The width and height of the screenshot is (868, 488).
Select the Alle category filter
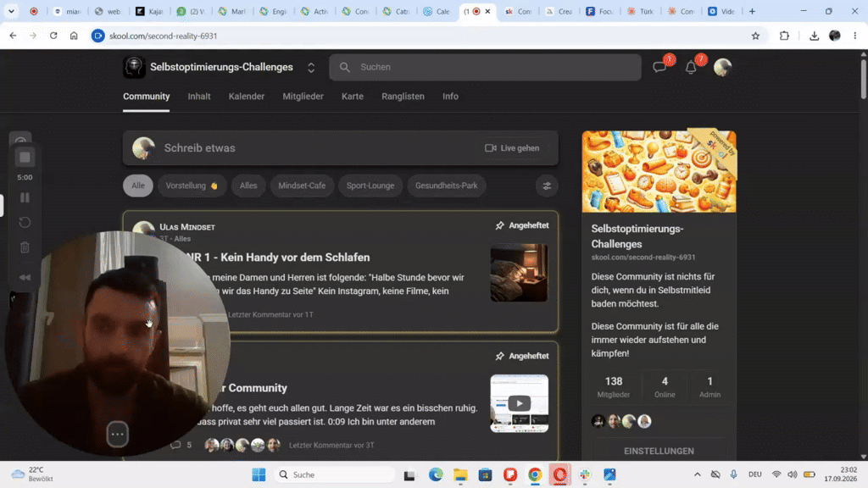pyautogui.click(x=138, y=186)
